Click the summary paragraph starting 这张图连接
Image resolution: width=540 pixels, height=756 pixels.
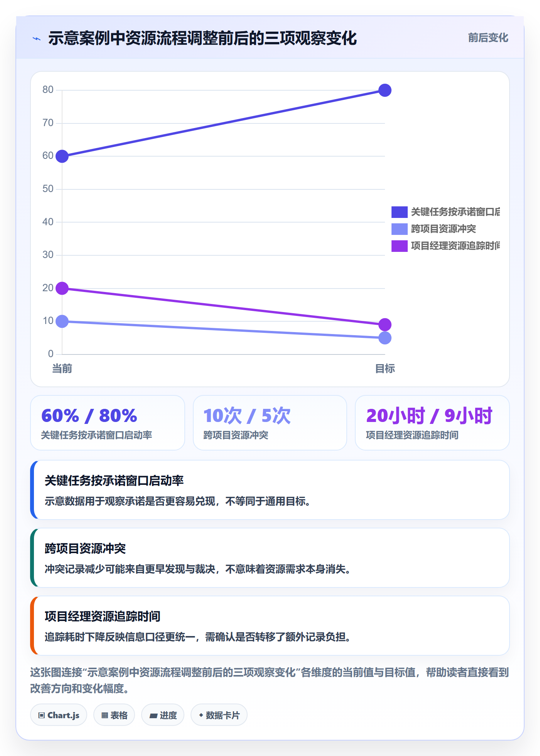(270, 680)
